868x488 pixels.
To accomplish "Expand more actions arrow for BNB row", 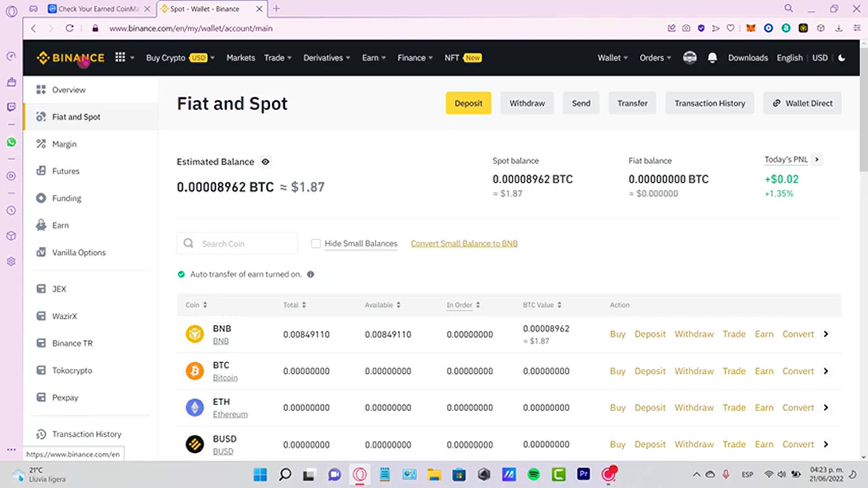I will (826, 334).
